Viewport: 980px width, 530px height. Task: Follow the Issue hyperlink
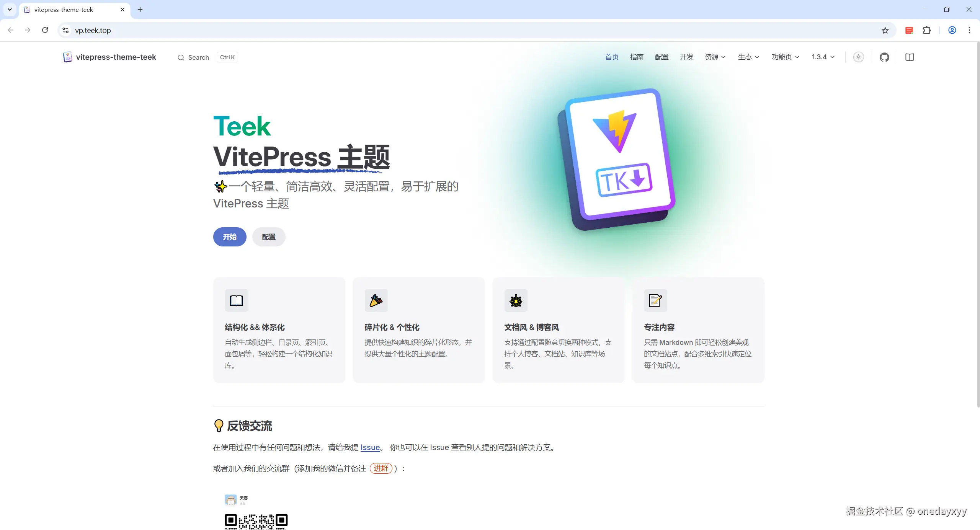370,447
